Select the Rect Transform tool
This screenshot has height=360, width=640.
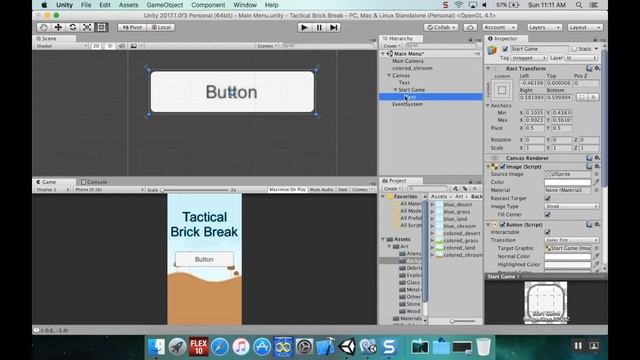[101, 27]
